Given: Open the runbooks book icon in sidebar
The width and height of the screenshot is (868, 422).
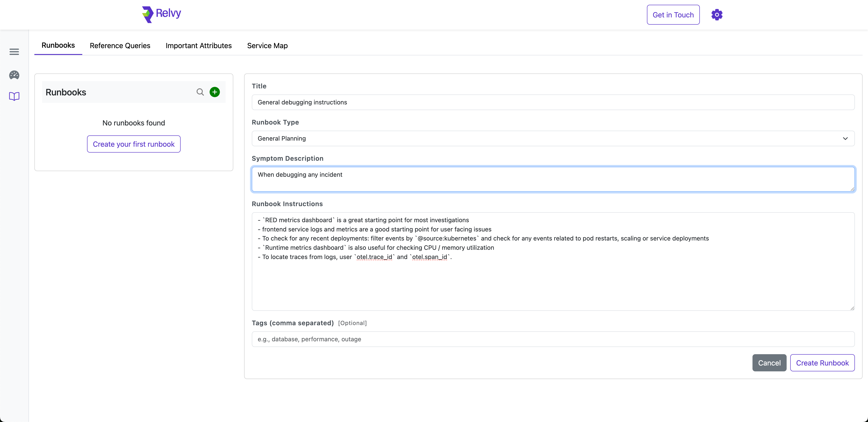Looking at the screenshot, I should click(14, 96).
